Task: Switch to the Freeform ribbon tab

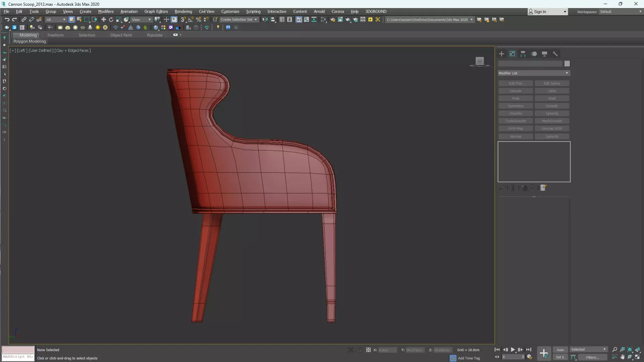Action: coord(55,35)
